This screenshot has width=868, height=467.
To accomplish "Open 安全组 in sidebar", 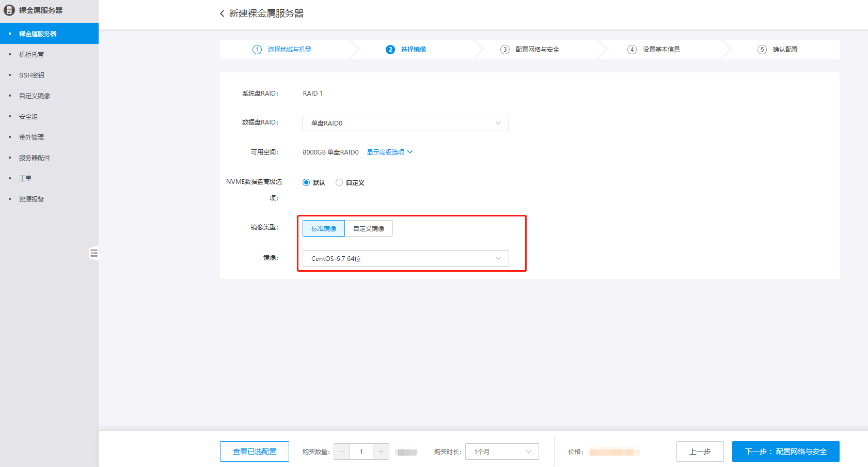I will point(49,116).
